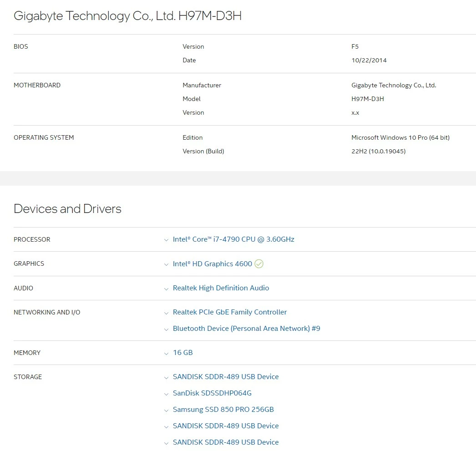Click the Gigabyte H97M-D3H page heading
Screen dimensions: 476x451
(x=127, y=16)
